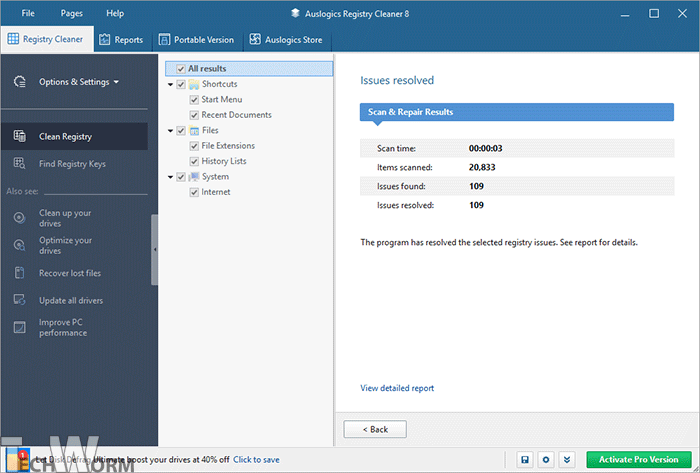The image size is (700, 473).
Task: Open the gear settings icon in status bar
Action: (x=546, y=459)
